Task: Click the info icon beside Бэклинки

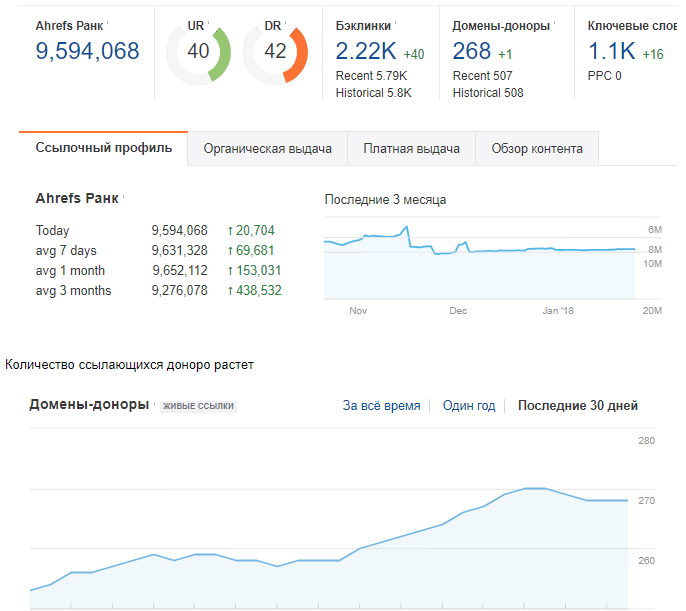Action: click(396, 23)
